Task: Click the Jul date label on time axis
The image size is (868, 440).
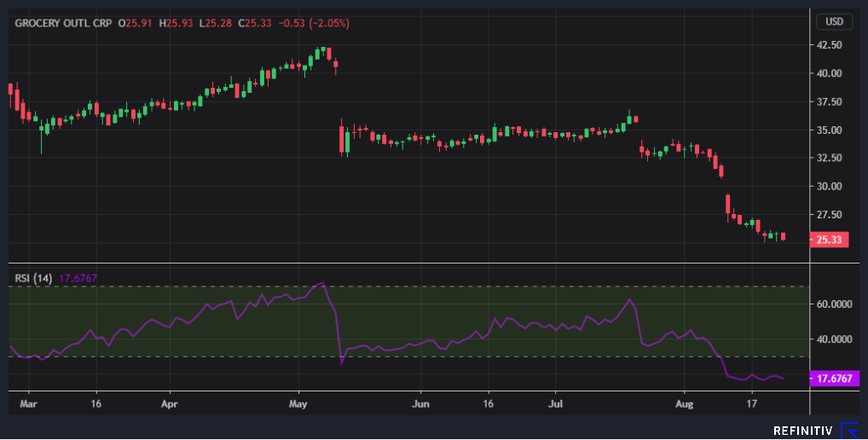Action: [x=555, y=403]
